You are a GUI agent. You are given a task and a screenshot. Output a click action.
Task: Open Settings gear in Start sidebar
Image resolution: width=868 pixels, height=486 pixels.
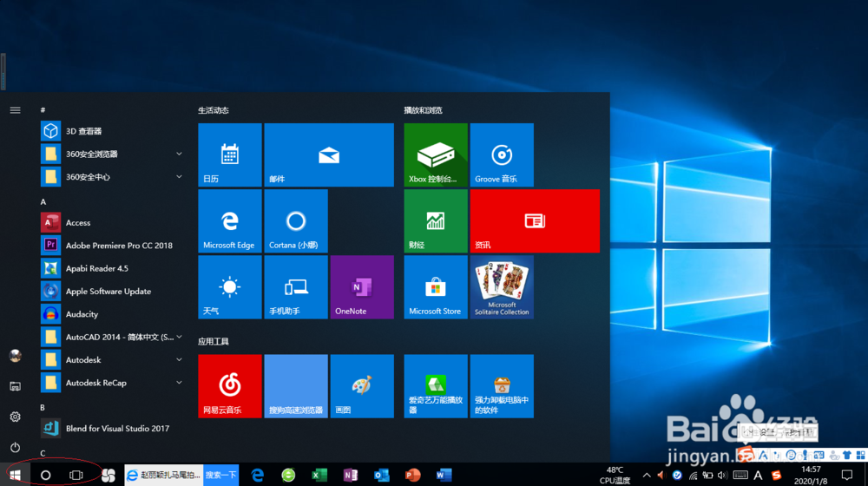15,417
